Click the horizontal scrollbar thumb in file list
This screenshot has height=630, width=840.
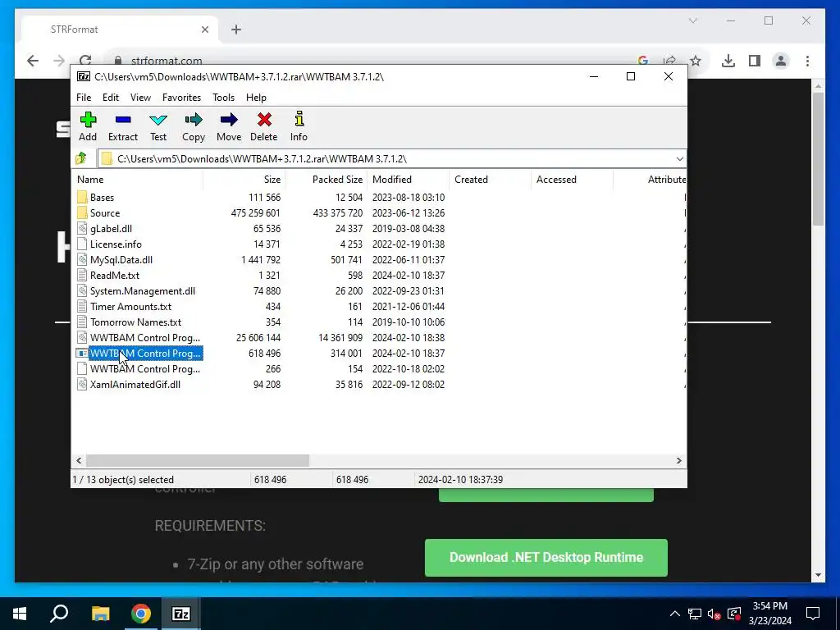pyautogui.click(x=197, y=460)
